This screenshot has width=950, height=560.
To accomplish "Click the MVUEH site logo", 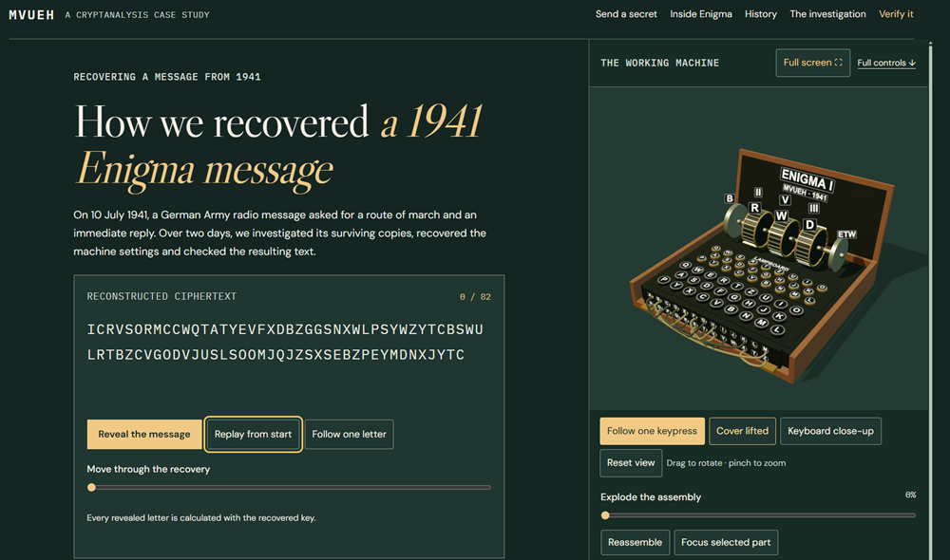I will [31, 14].
